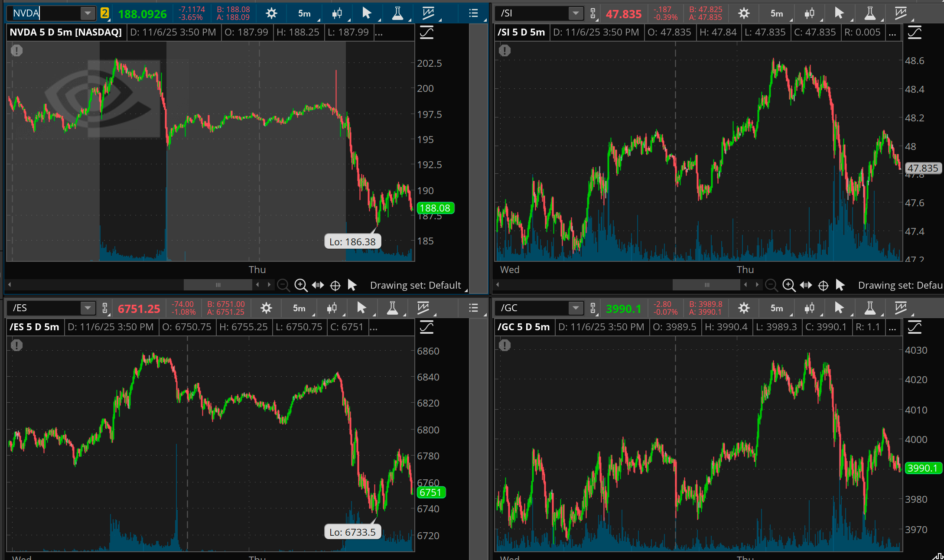
Task: Open the list menu icon in NVDA toolbar
Action: tap(473, 13)
